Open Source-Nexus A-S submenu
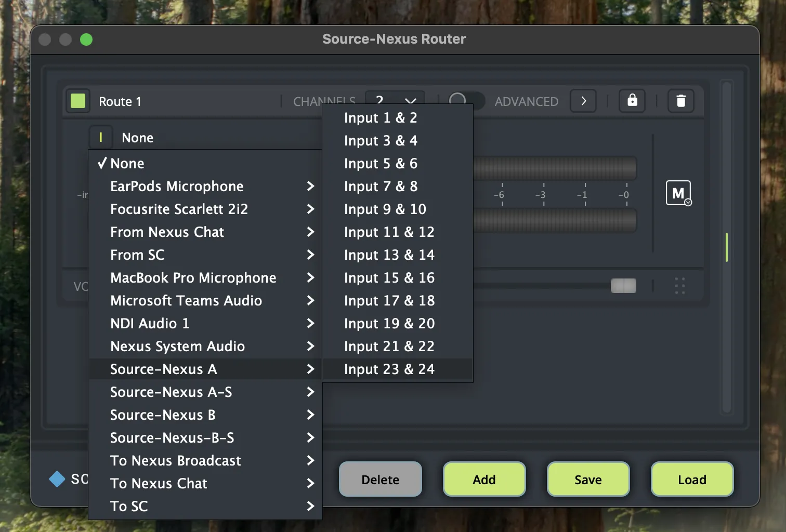786x532 pixels. click(x=205, y=392)
